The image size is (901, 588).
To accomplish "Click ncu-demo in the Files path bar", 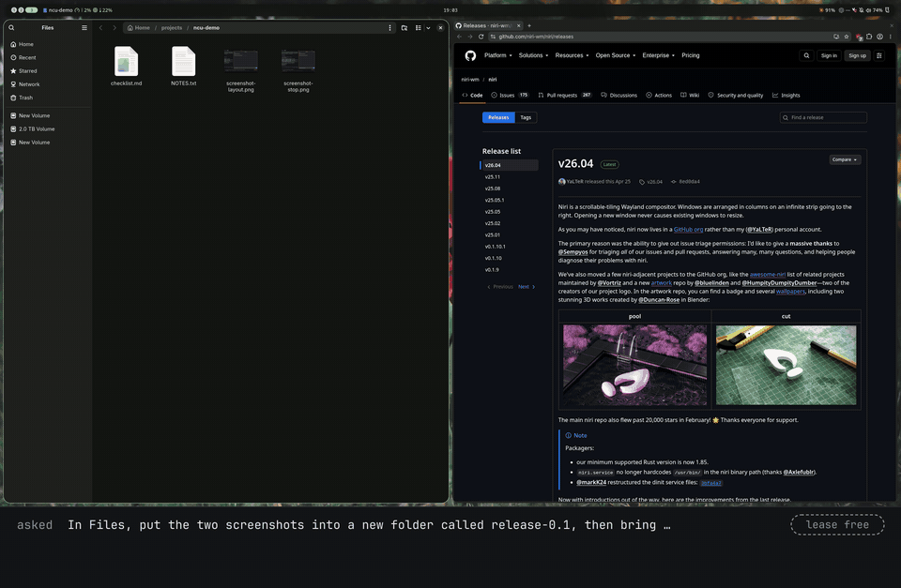I will click(206, 27).
